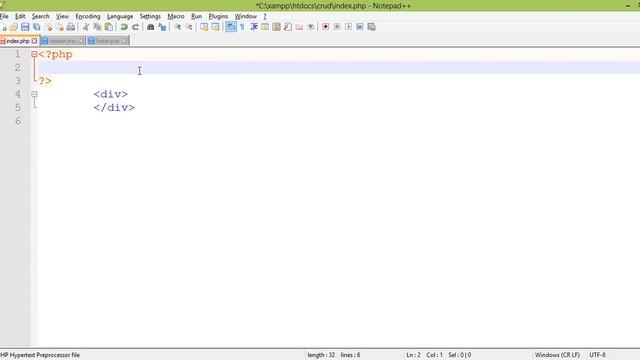The width and height of the screenshot is (640, 360).
Task: Click the closing </div> tag text
Action: (x=114, y=107)
